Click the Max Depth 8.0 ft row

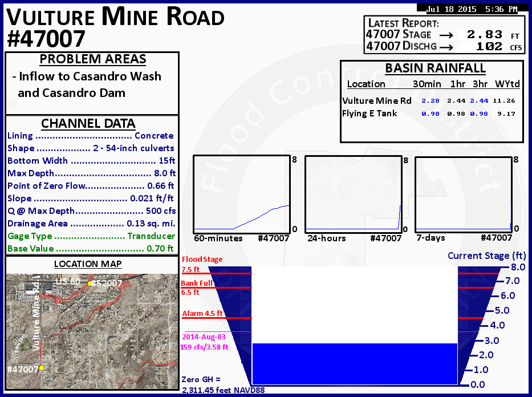pyautogui.click(x=91, y=173)
